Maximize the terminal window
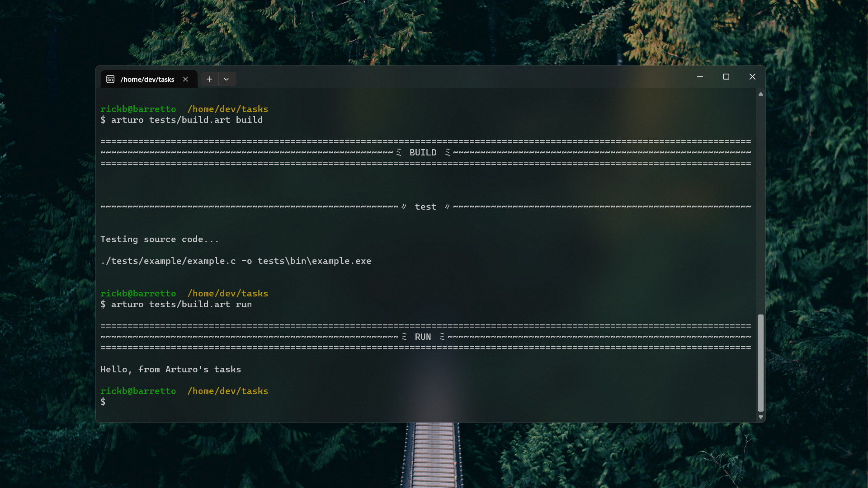Image resolution: width=868 pixels, height=488 pixels. (x=726, y=77)
